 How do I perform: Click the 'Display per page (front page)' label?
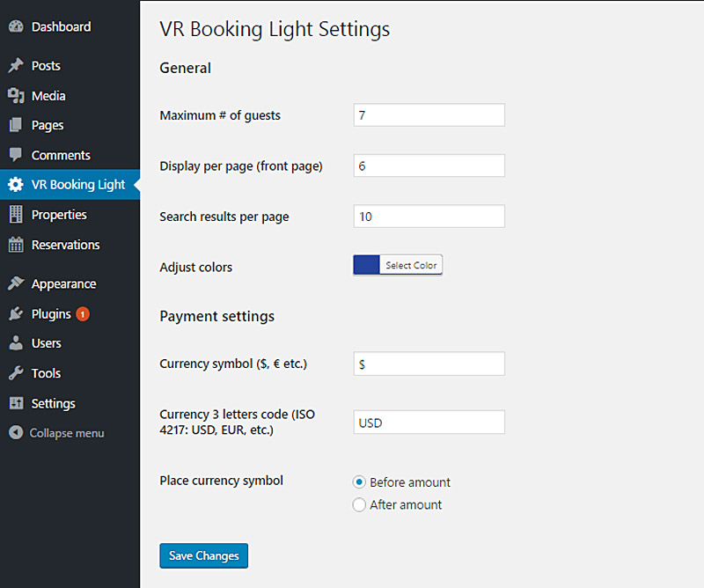click(x=241, y=166)
